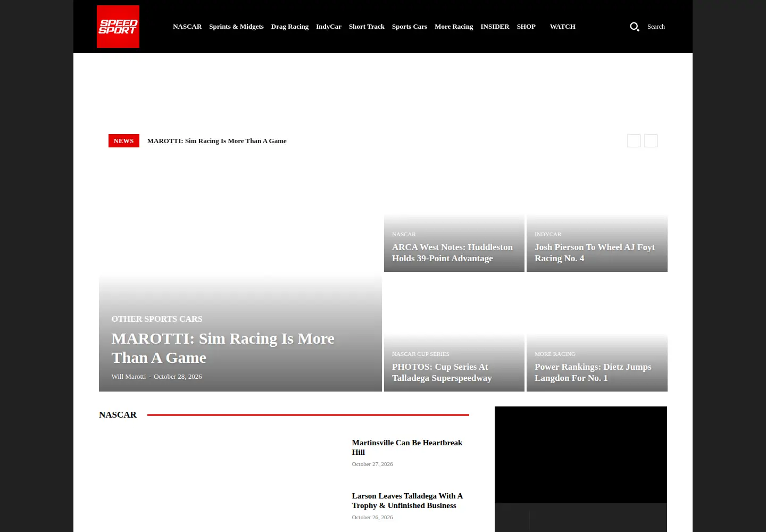Viewport: 766px width, 532px height.
Task: Go to the Drag Racing section
Action: pyautogui.click(x=290, y=27)
